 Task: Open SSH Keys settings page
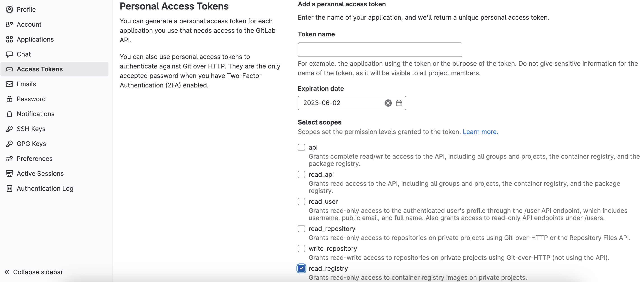tap(31, 129)
